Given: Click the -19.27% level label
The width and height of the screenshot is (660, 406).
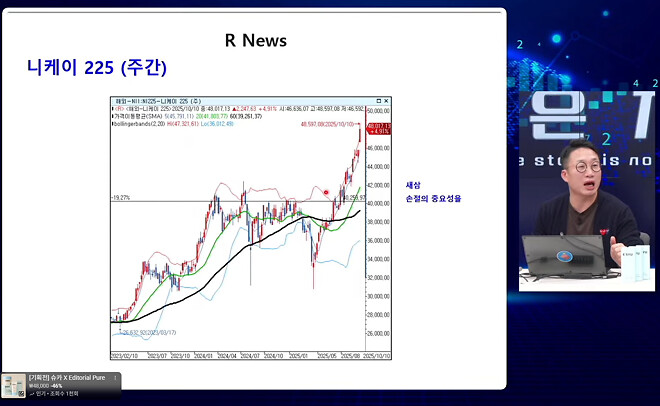Looking at the screenshot, I should tap(121, 197).
